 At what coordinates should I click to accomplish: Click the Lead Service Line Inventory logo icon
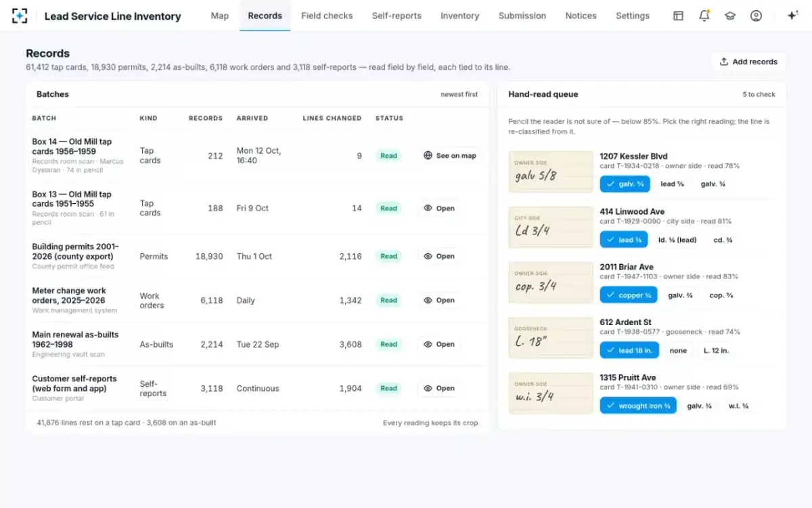coord(20,16)
